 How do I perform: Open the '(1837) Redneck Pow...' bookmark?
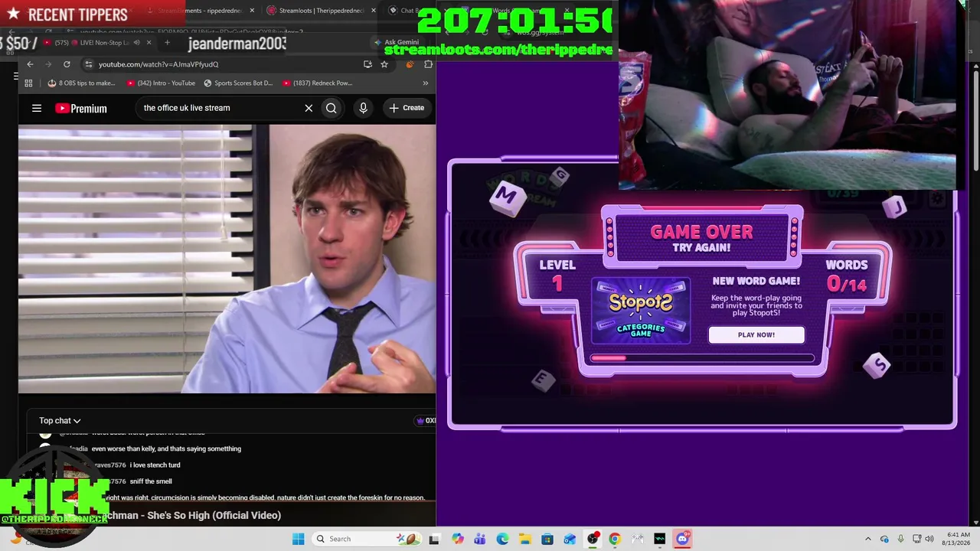317,83
